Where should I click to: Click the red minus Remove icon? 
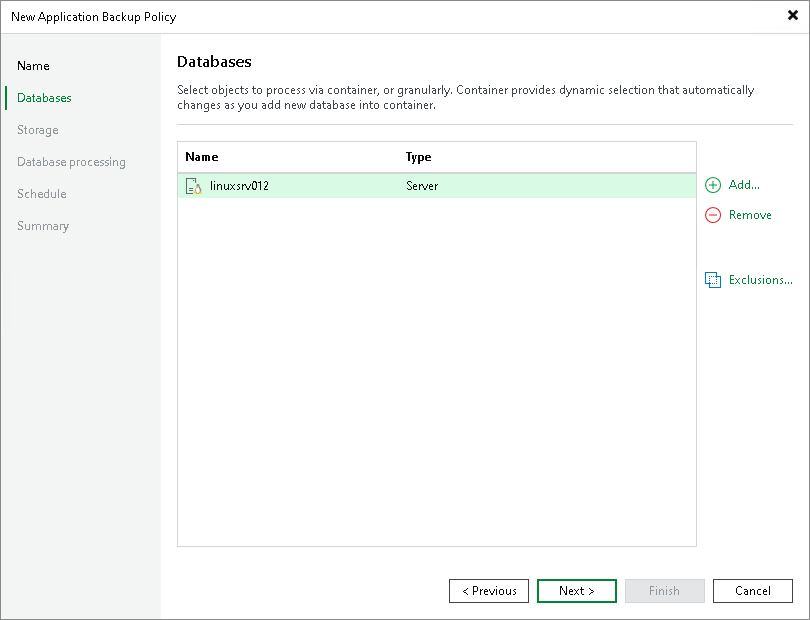pos(712,215)
